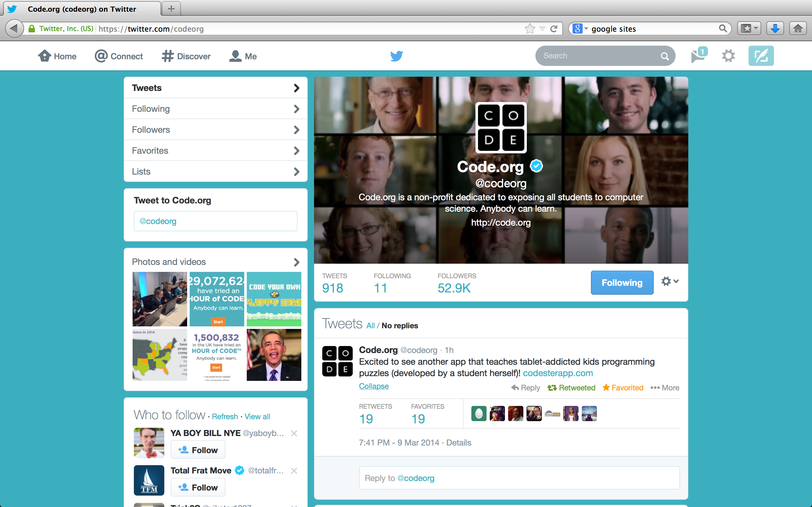Expand the Photos and videos chevron
Image resolution: width=812 pixels, height=507 pixels.
296,262
